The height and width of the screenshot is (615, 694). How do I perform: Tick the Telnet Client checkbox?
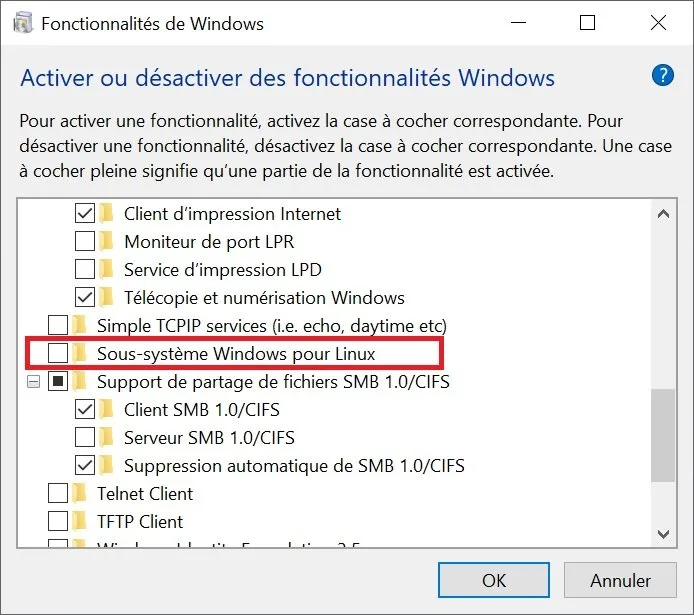58,493
